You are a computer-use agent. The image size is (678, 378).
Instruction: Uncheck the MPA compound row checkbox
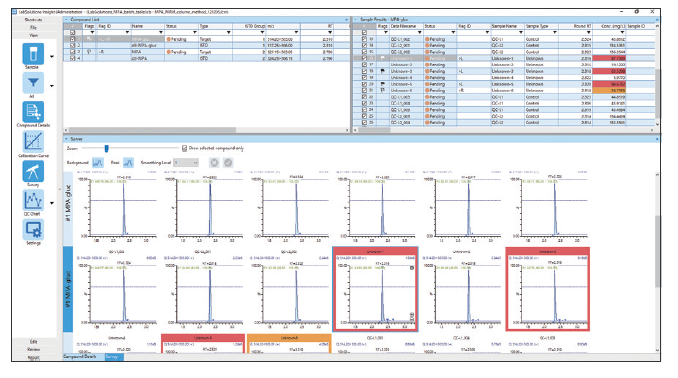pyautogui.click(x=73, y=51)
